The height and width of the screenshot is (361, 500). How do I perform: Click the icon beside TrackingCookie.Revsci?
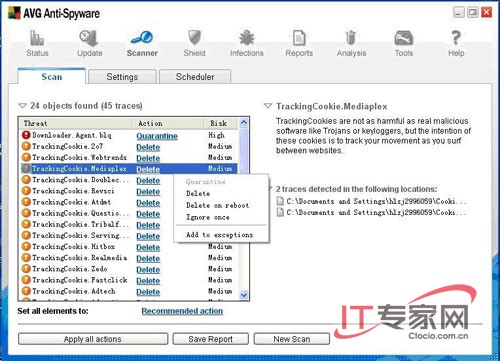26,191
